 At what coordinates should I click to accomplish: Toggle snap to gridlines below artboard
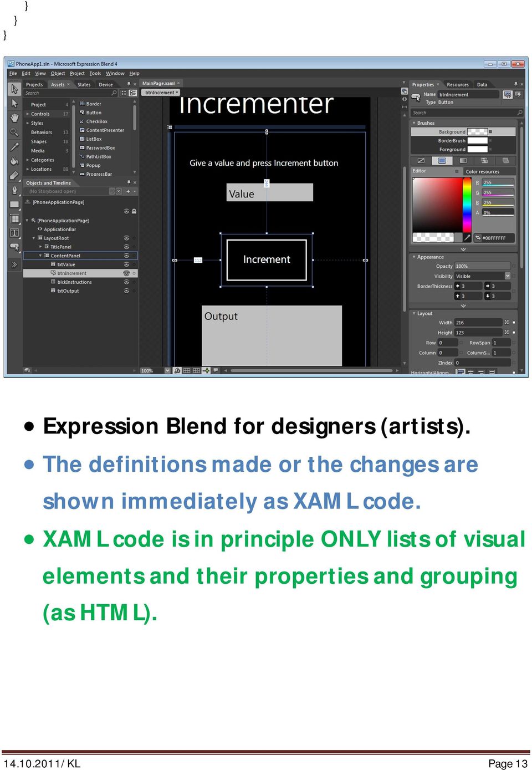pos(196,370)
